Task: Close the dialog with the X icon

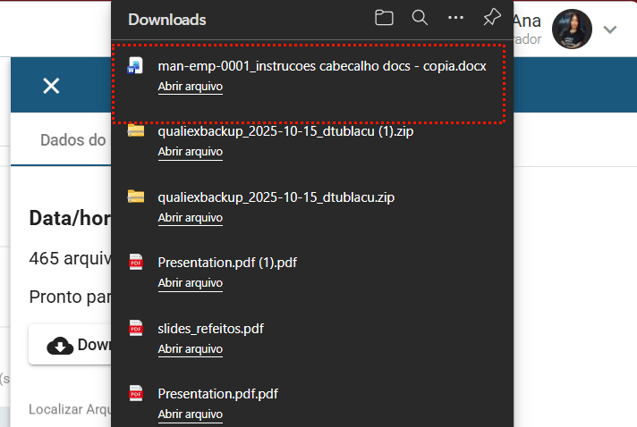Action: 51,86
